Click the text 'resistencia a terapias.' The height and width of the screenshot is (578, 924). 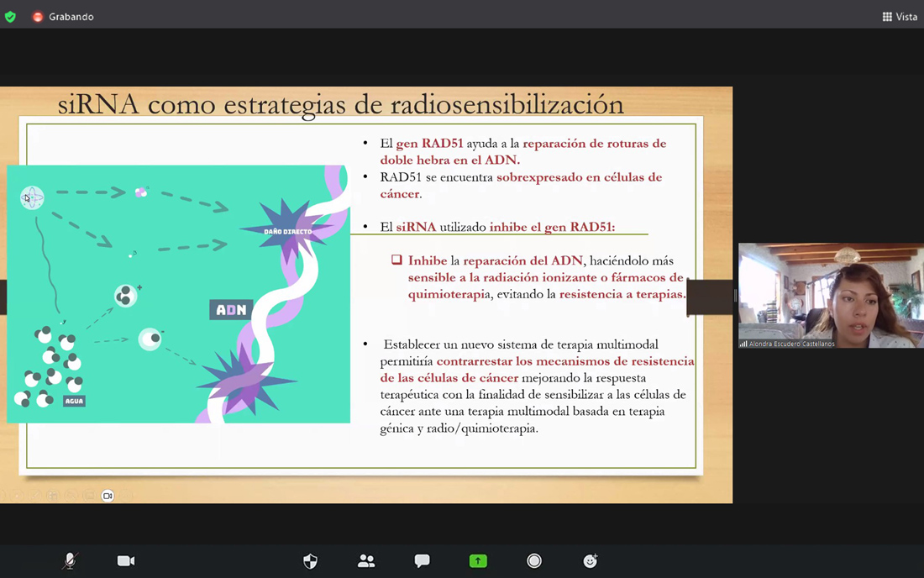(x=623, y=294)
